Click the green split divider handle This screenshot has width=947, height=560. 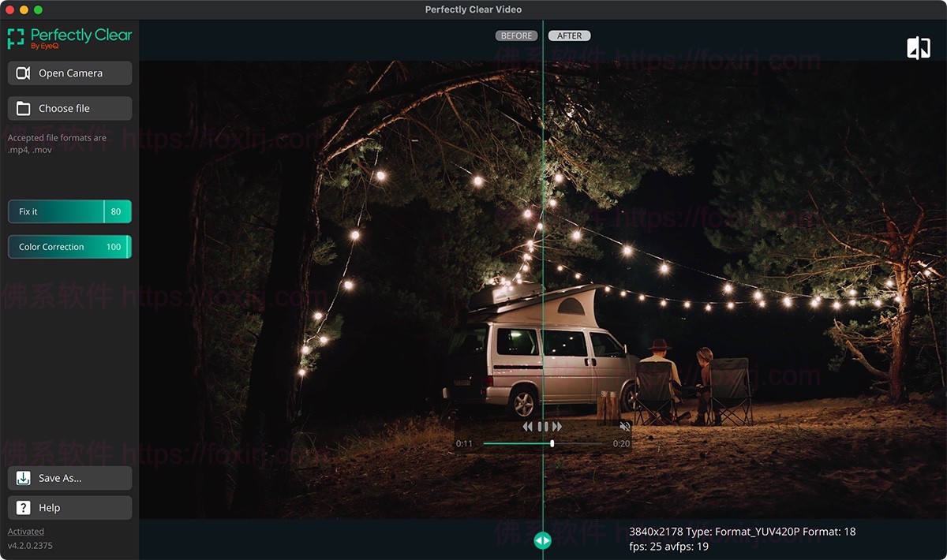542,540
